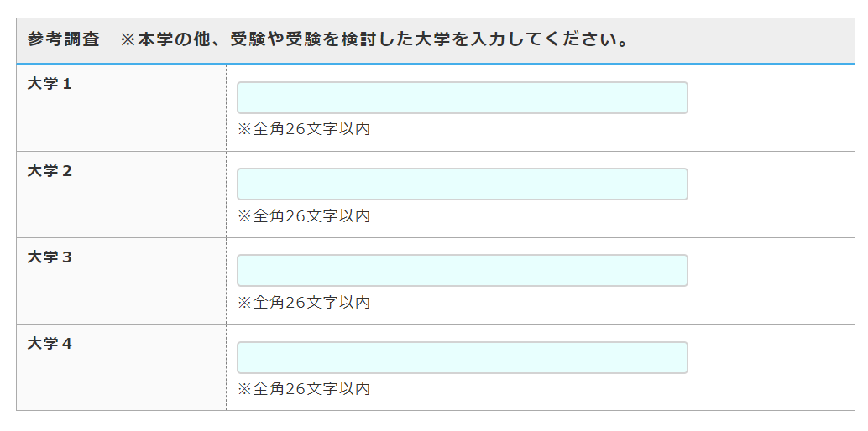
Task: Focus the 大学２ input box
Action: [462, 184]
